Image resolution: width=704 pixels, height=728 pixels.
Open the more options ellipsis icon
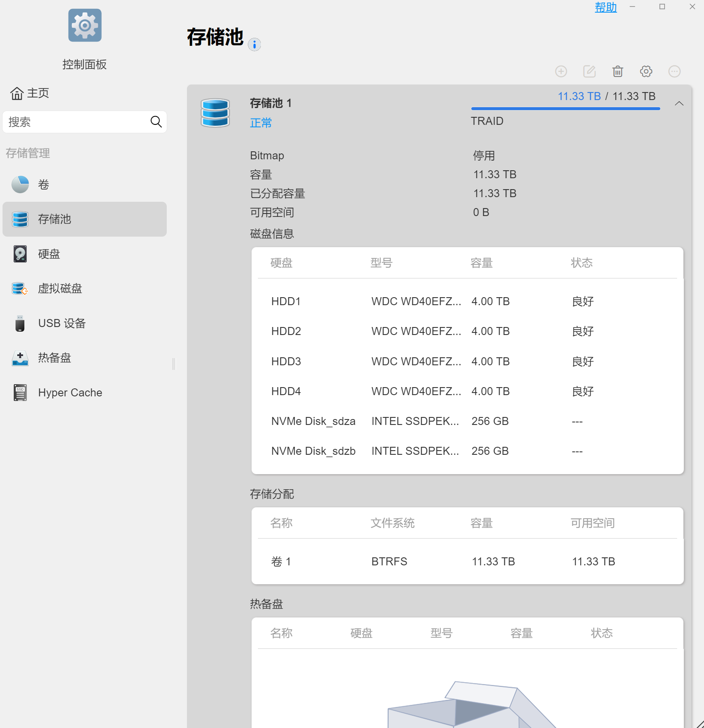click(674, 71)
